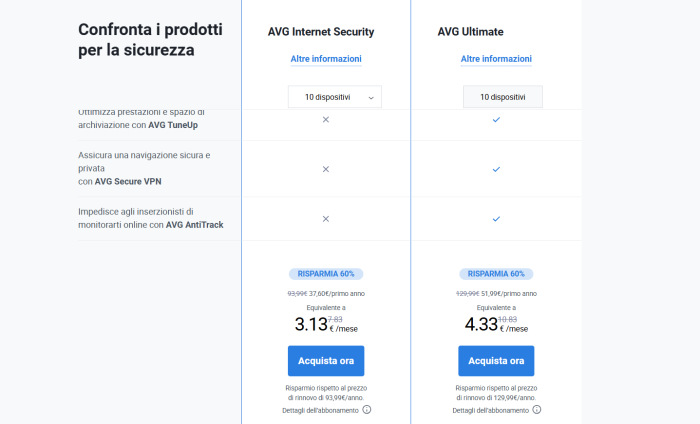This screenshot has width=700, height=424.
Task: Click the checkmark for Secure VPN under AVG Ultimate
Action: coord(496,169)
